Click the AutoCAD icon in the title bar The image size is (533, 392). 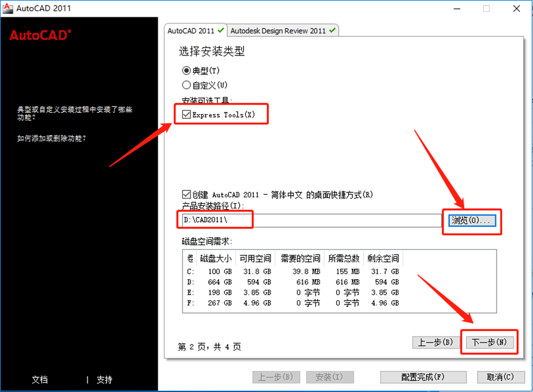click(x=7, y=8)
